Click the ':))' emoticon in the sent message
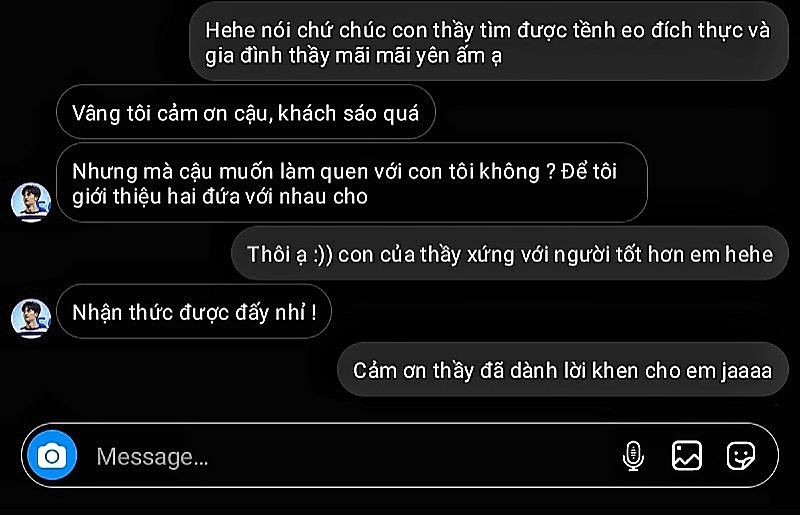Screen dimensions: 800x515 (x=323, y=255)
